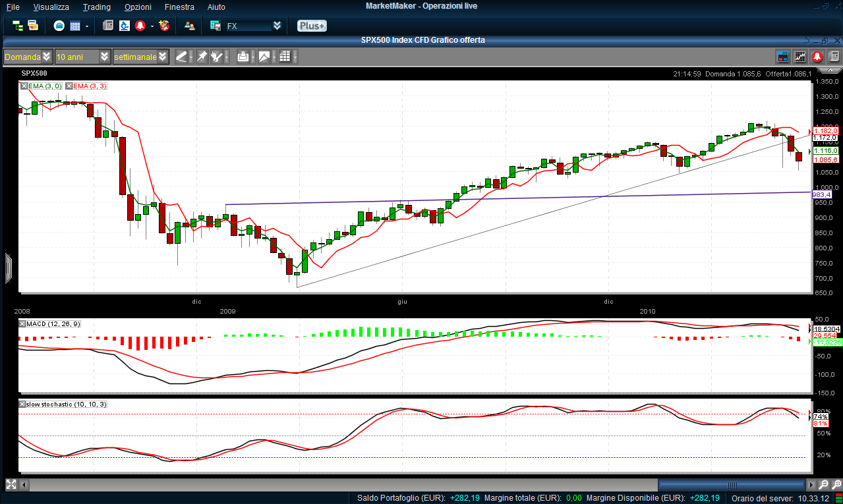Close the MACD (12, 26, 9) indicator

[24, 323]
